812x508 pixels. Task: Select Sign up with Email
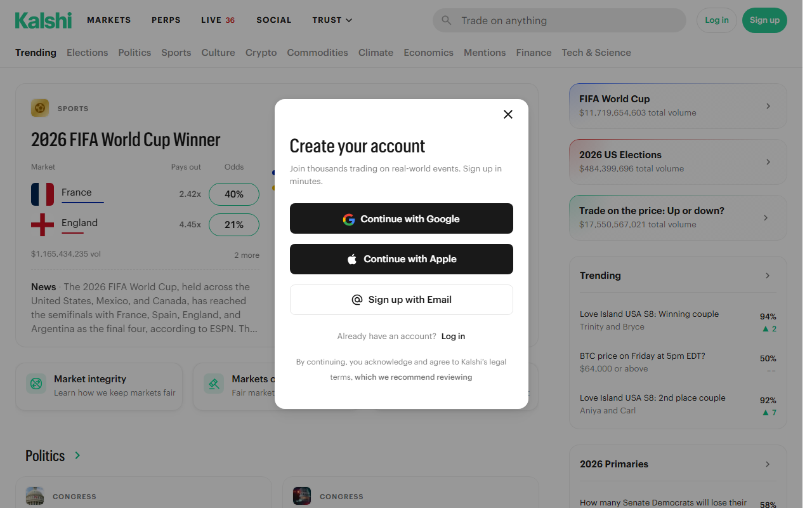click(401, 300)
